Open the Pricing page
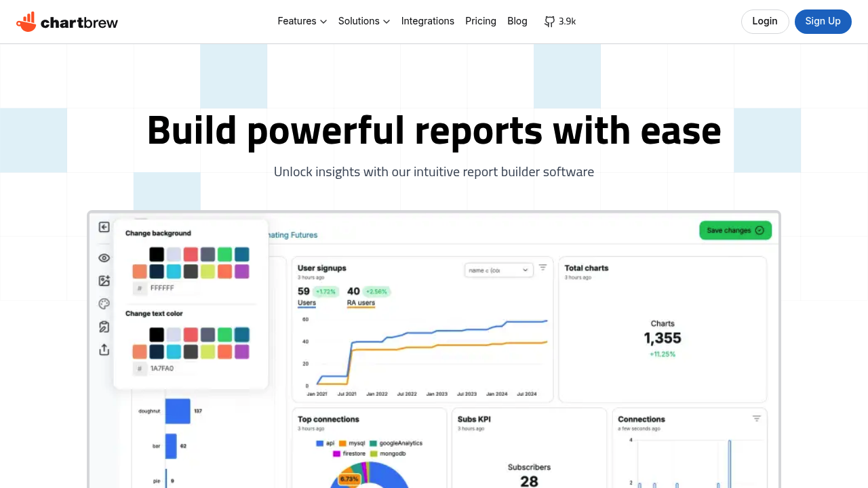Screen dimensions: 868x488 point(481,21)
